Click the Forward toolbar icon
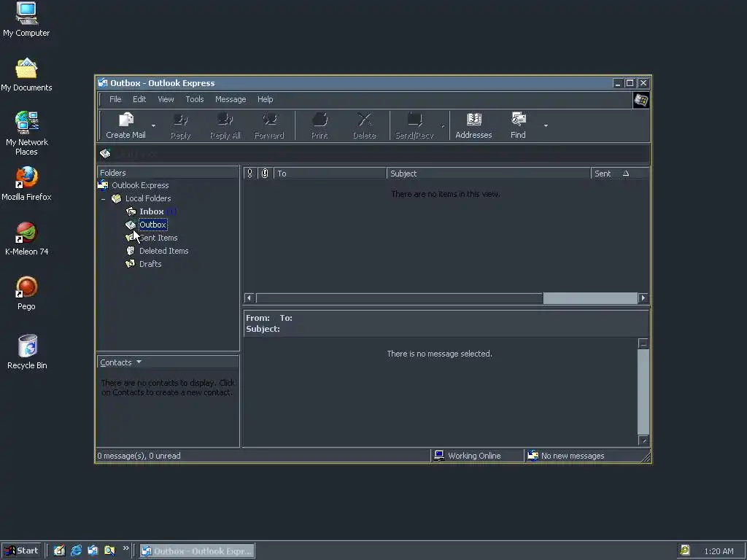The image size is (747, 560). [x=269, y=120]
